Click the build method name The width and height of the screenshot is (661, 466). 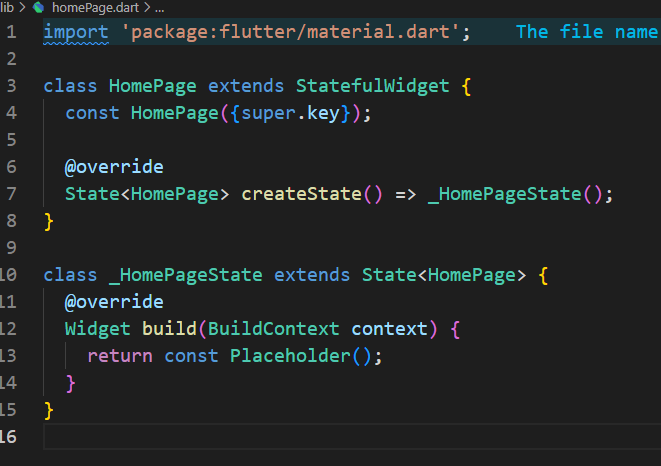point(169,329)
